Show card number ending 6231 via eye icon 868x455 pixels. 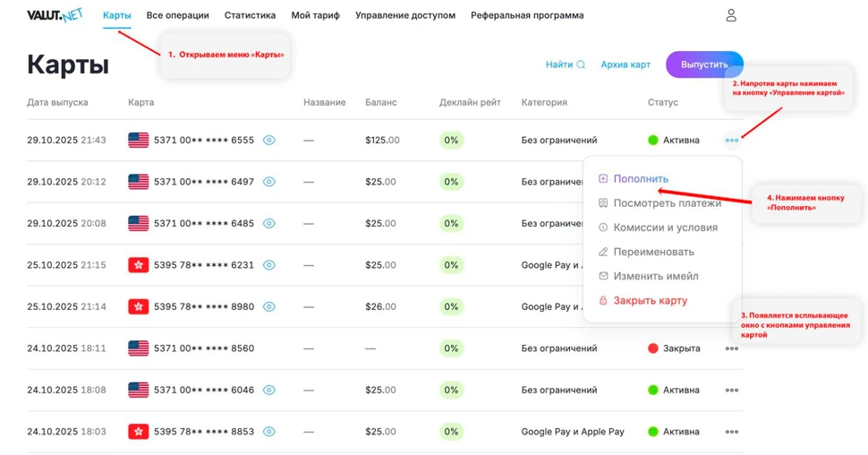click(x=269, y=265)
